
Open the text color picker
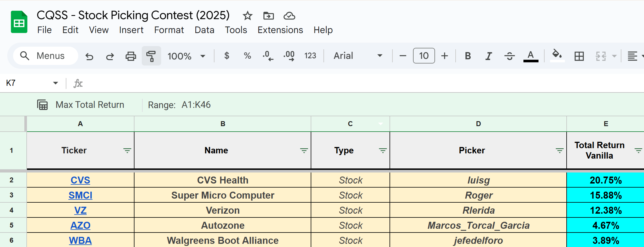tap(531, 56)
